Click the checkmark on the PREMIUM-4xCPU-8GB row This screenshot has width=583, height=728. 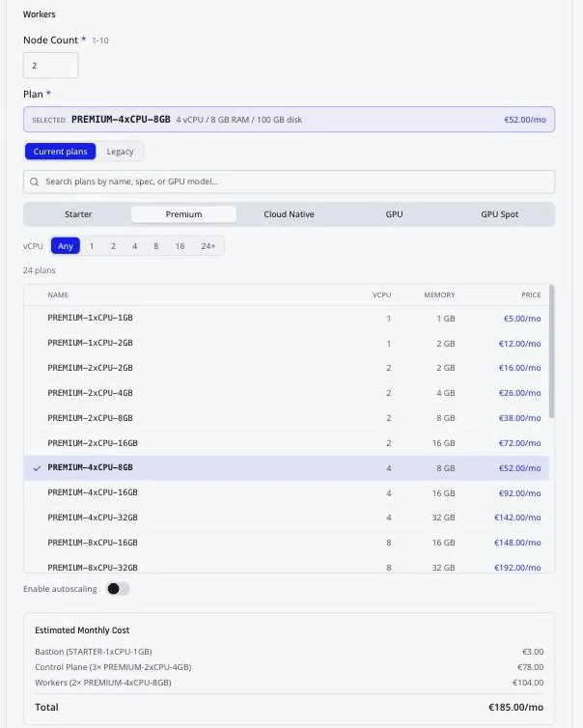(x=37, y=468)
